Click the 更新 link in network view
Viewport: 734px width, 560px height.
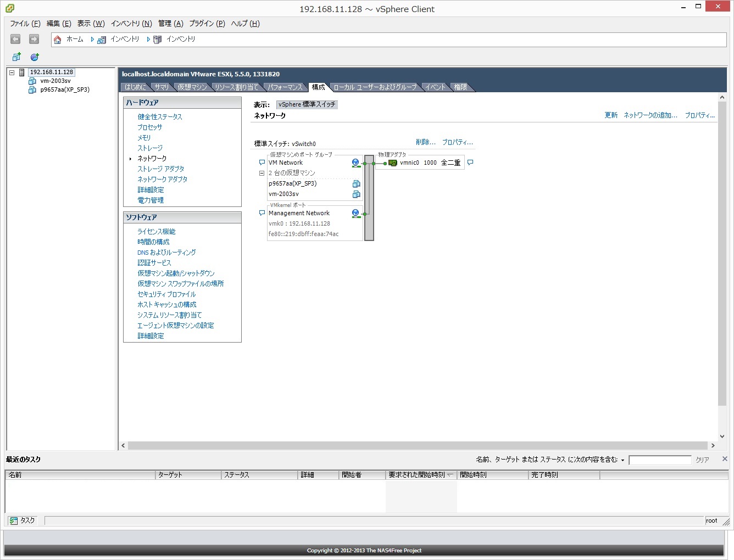pos(611,115)
